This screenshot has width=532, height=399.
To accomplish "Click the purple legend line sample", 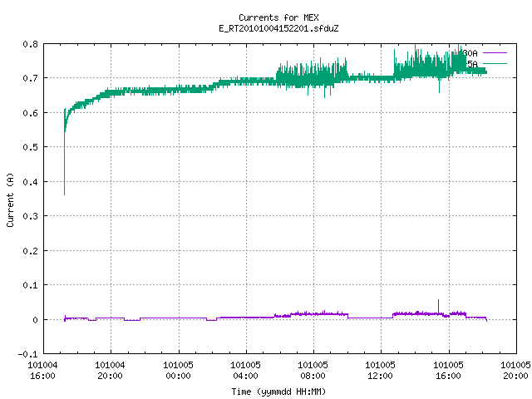I will click(x=495, y=53).
